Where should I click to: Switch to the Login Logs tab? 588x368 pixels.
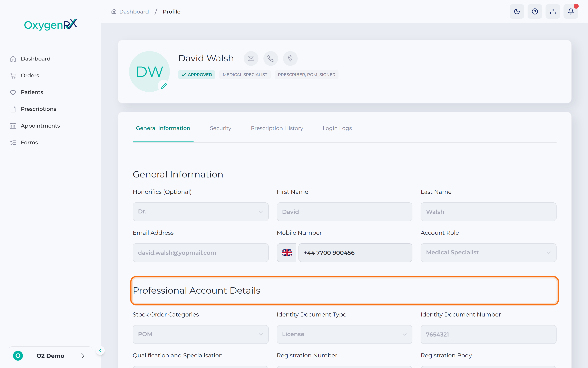[x=337, y=128]
